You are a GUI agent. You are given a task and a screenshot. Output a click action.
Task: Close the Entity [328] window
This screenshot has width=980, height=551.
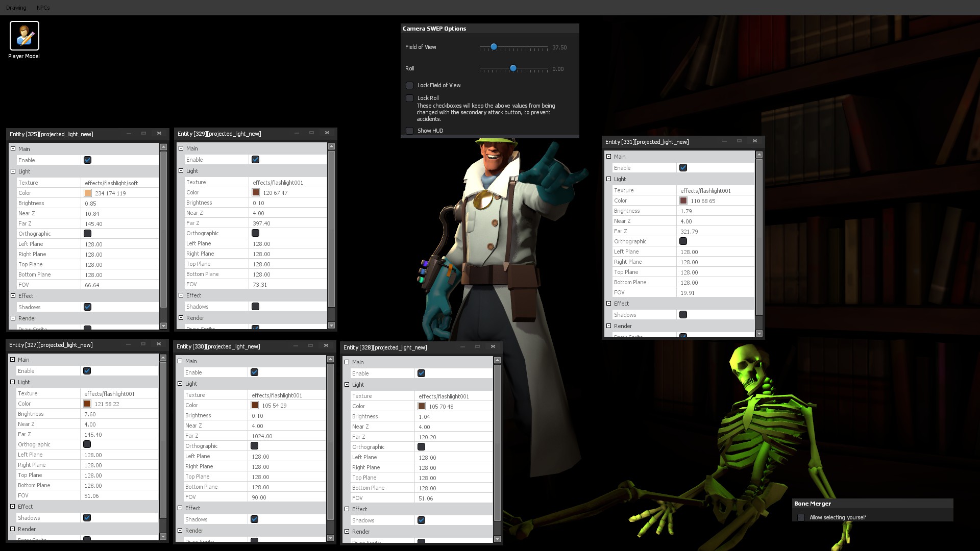[493, 347]
